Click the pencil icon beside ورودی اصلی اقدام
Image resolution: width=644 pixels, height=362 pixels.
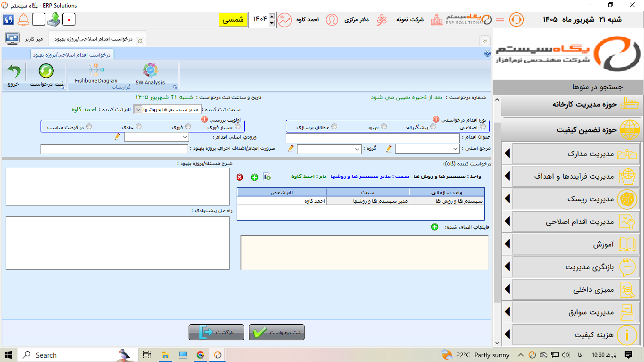pyautogui.click(x=117, y=137)
